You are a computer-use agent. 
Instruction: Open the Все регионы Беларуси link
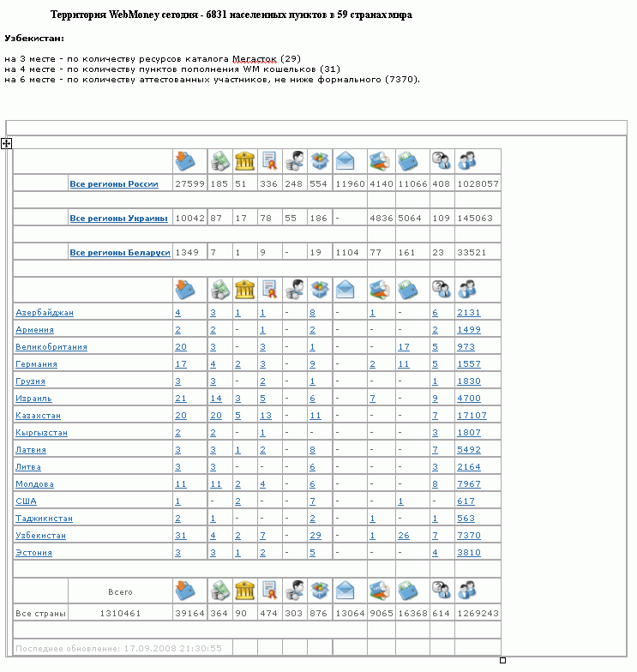(120, 252)
